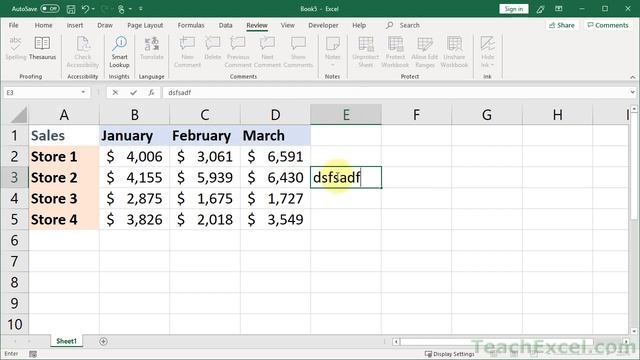Click the Translate icon
Image resolution: width=640 pixels, height=360 pixels.
coord(151,48)
